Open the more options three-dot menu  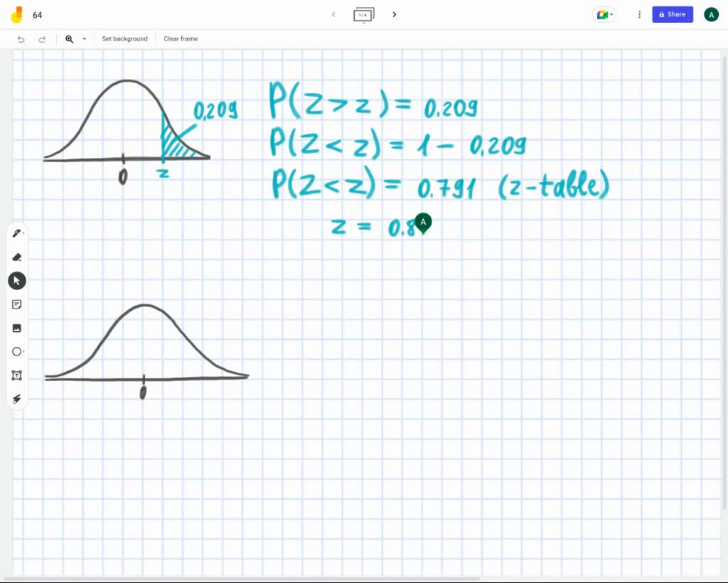[638, 14]
